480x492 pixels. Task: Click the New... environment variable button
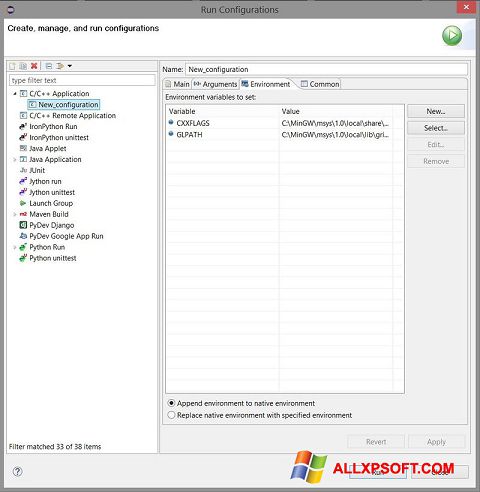click(436, 111)
